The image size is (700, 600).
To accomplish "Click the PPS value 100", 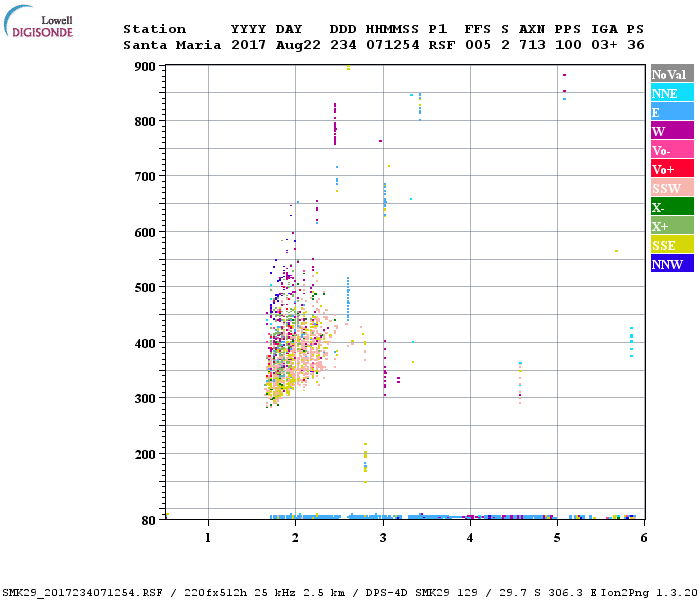I will click(x=568, y=45).
